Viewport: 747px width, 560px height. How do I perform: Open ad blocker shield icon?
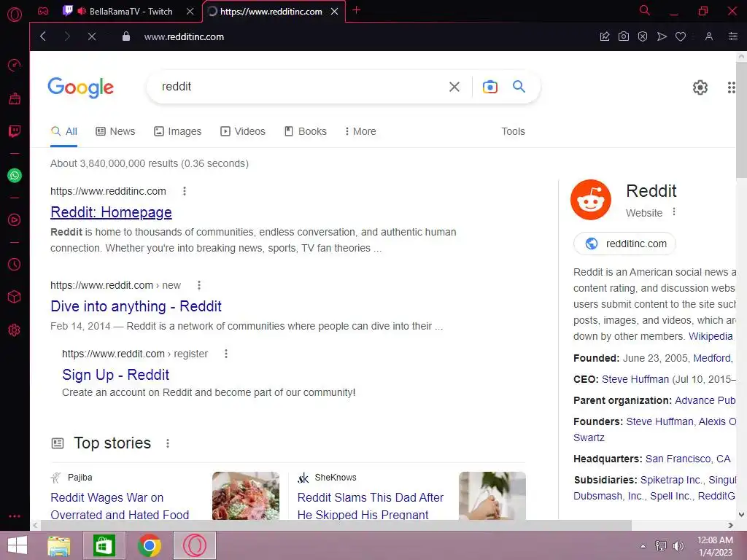coord(642,36)
